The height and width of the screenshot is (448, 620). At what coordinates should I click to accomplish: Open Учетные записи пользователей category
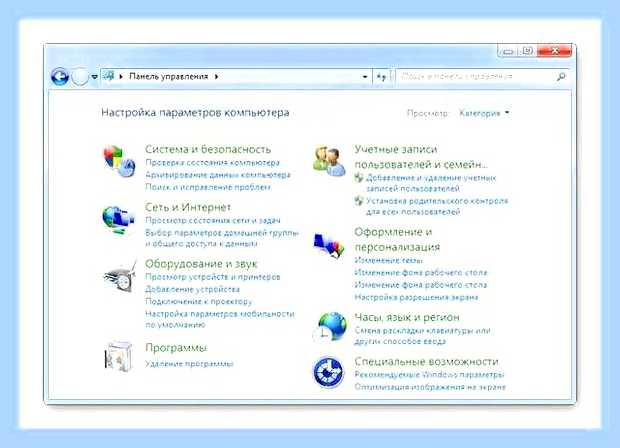click(x=421, y=157)
